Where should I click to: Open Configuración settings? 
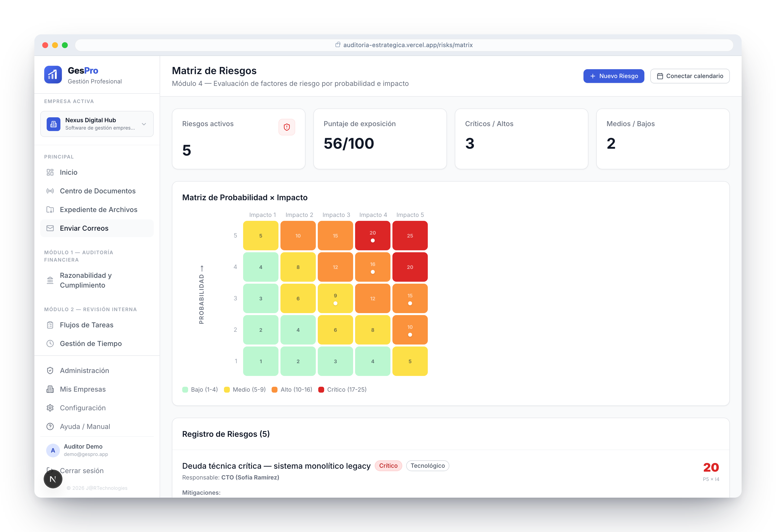coord(97,408)
